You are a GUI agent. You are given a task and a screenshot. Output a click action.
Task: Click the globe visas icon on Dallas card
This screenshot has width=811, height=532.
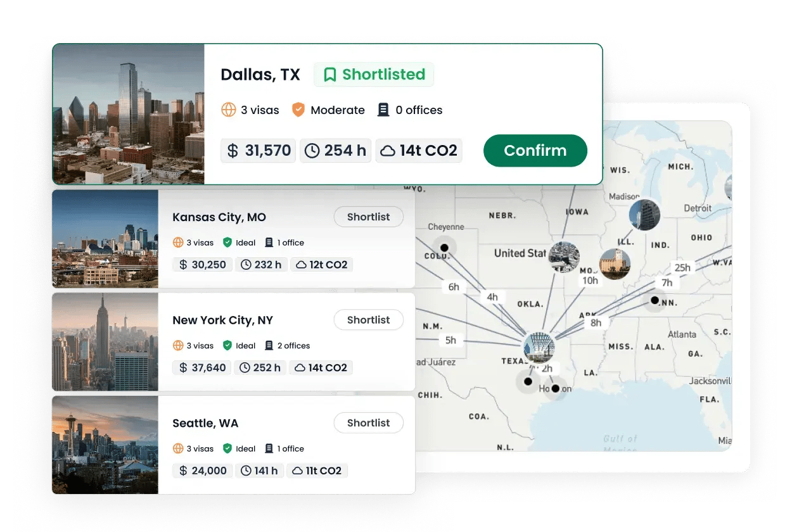coord(228,110)
